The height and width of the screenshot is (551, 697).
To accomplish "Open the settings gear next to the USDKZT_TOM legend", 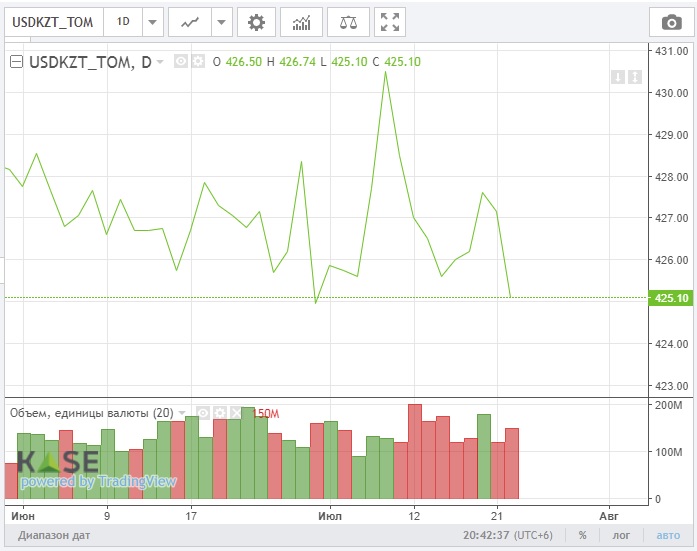I will point(198,61).
